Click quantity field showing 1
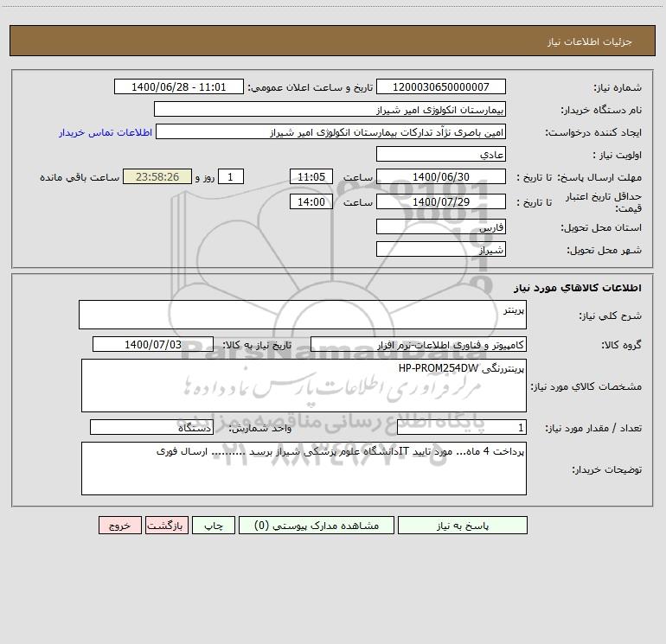The image size is (666, 644). point(462,428)
